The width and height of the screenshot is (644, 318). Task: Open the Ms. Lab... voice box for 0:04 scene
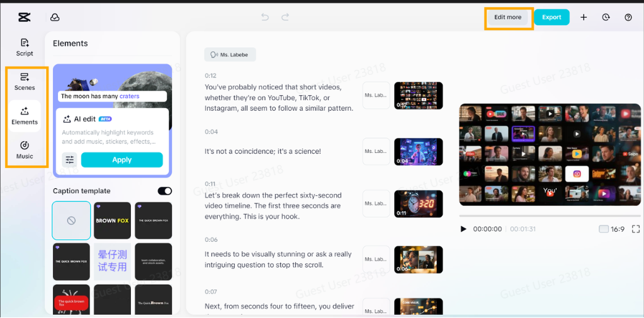point(376,152)
